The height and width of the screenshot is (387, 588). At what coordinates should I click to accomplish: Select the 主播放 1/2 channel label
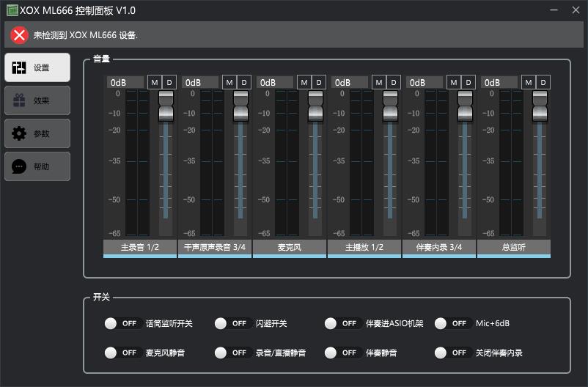pos(364,248)
